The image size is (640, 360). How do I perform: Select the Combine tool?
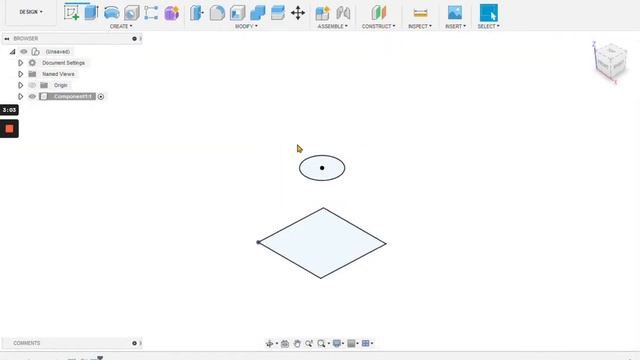(x=258, y=13)
